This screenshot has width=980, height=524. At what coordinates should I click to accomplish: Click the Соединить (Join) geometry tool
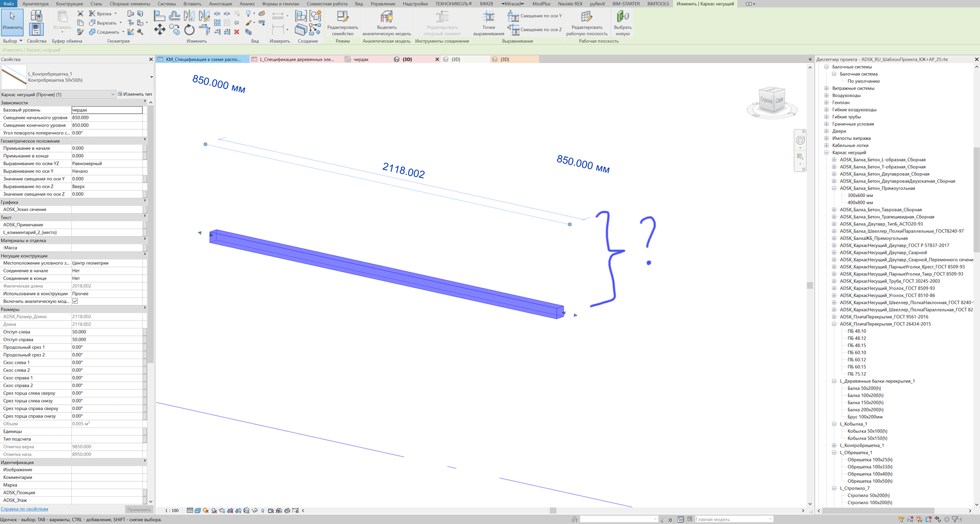[x=105, y=32]
